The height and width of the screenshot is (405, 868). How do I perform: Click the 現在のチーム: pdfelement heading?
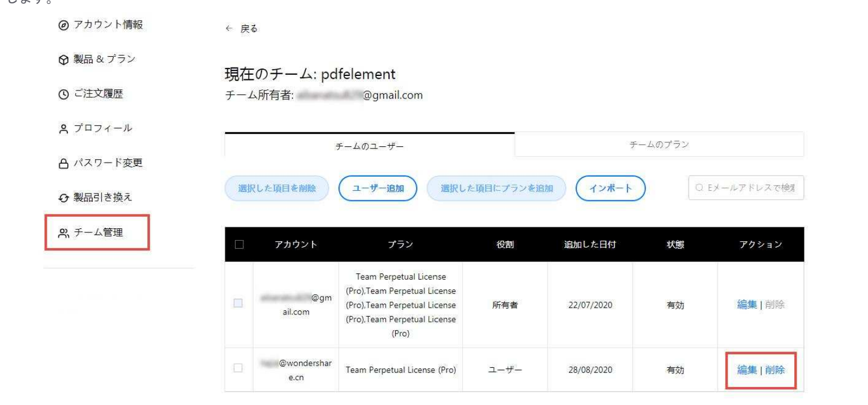(x=310, y=74)
